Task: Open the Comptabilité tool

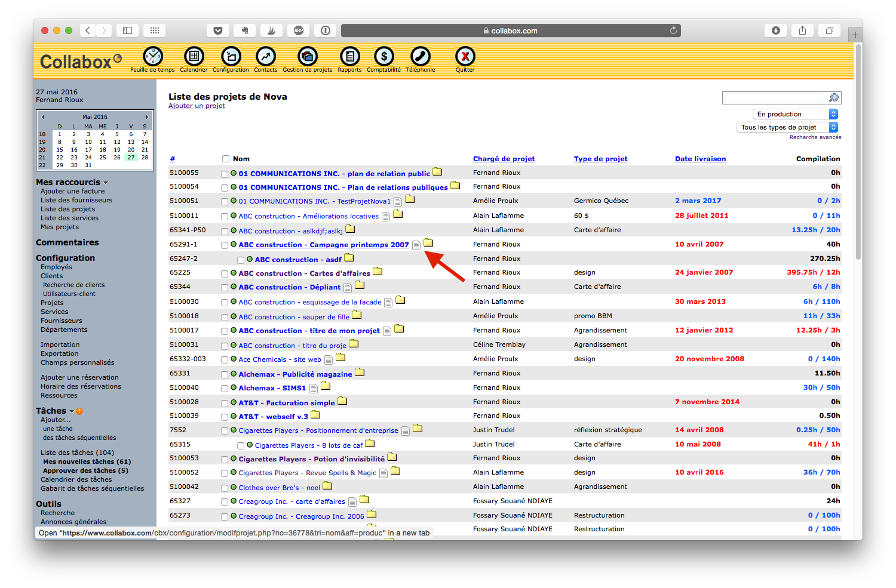Action: point(383,56)
